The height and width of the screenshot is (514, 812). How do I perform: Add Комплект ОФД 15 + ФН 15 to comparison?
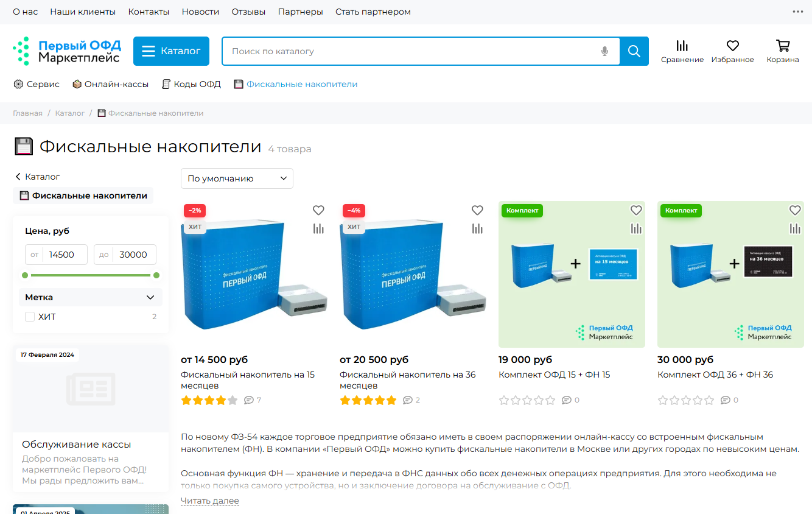pyautogui.click(x=636, y=228)
